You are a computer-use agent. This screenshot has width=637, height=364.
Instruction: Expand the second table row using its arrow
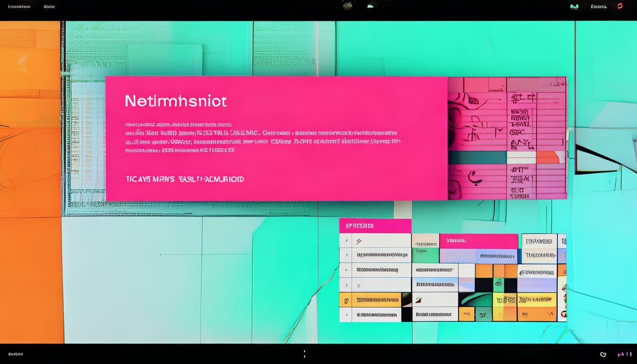coord(346,255)
